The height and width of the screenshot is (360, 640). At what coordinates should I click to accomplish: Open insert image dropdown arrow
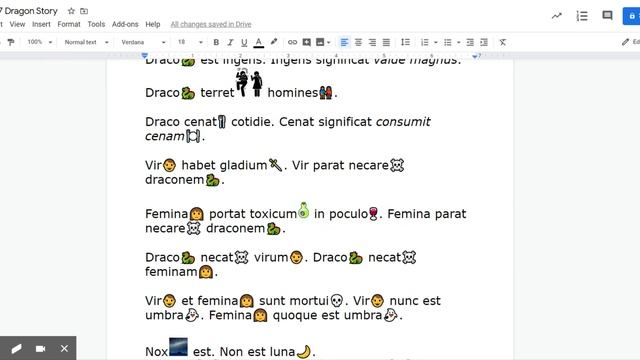329,42
